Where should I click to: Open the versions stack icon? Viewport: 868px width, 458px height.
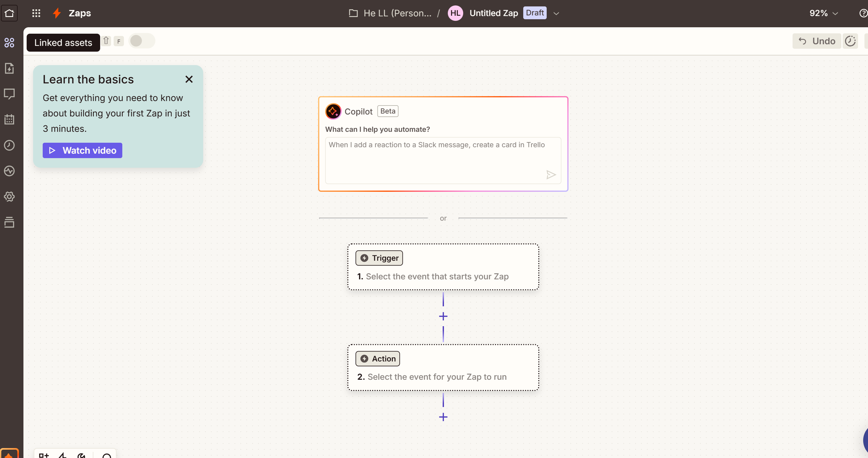point(9,222)
